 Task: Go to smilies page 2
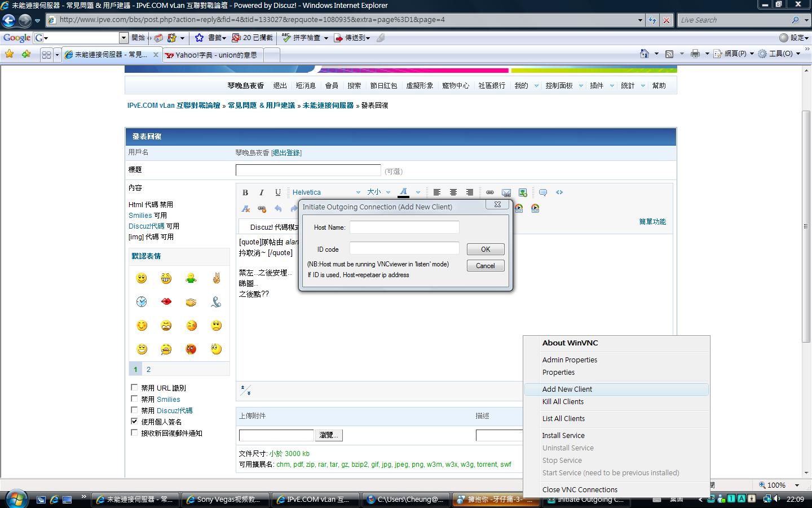point(148,370)
